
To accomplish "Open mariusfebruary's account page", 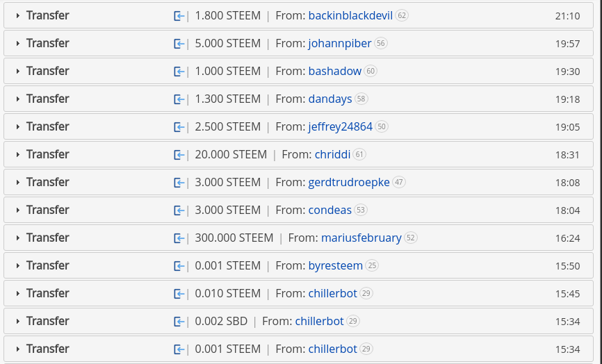I will pyautogui.click(x=361, y=238).
